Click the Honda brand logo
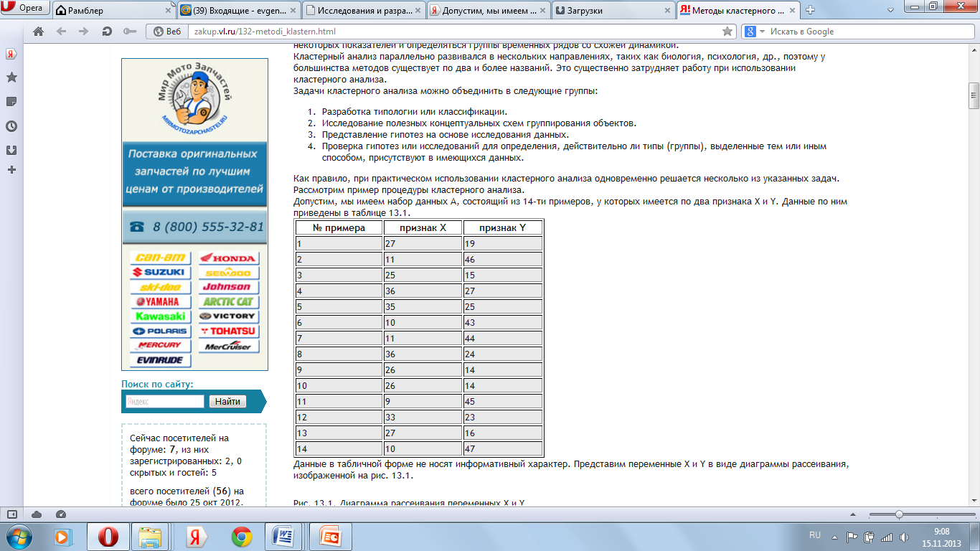Image resolution: width=980 pixels, height=551 pixels. [228, 258]
